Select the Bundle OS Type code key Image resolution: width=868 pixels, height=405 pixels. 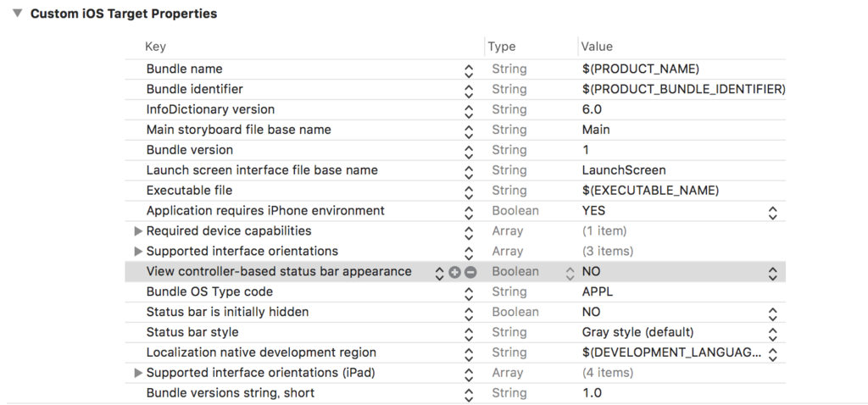pos(209,291)
